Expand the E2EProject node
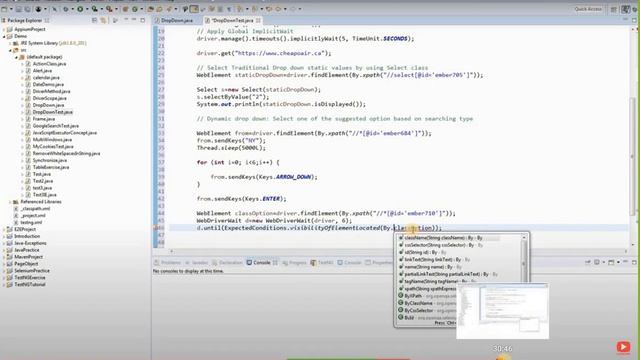 click(x=4, y=229)
